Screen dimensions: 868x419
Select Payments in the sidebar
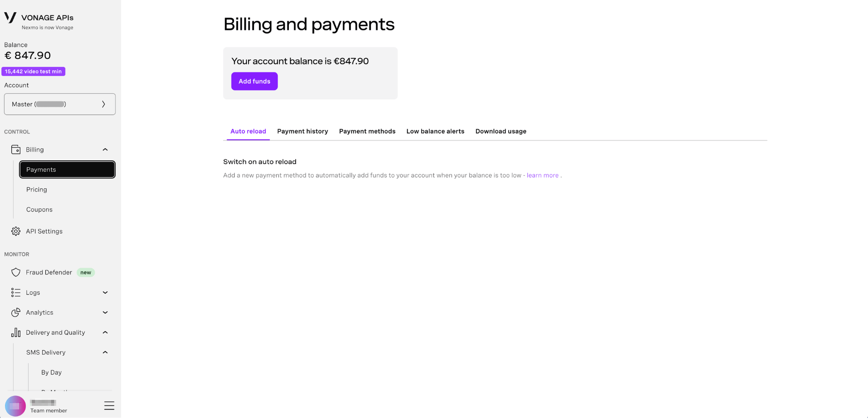[67, 169]
